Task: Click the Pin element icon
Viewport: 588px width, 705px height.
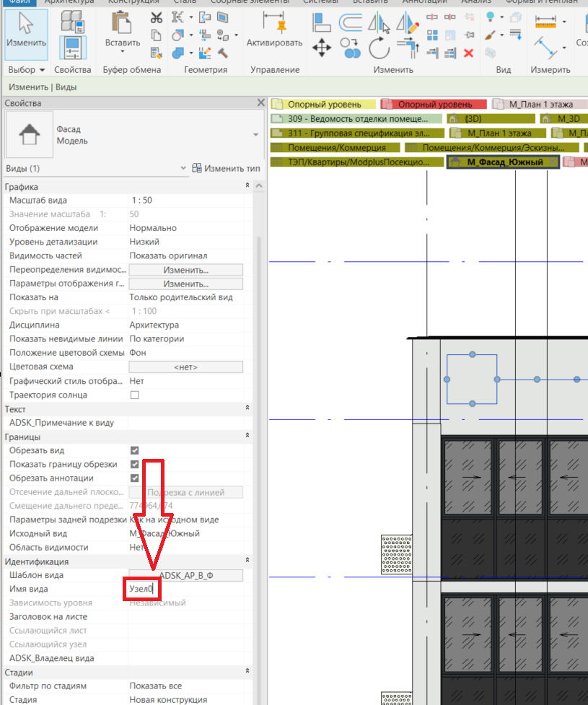Action: coord(469,35)
